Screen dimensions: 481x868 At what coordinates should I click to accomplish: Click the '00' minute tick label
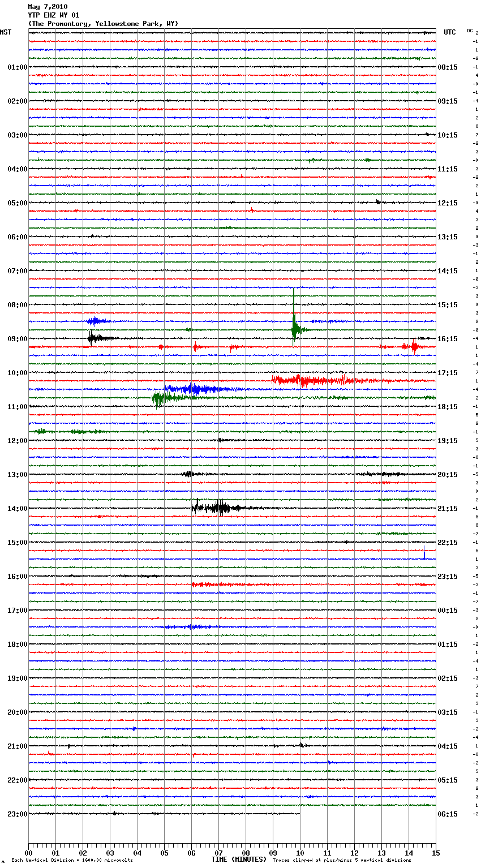[x=28, y=853]
